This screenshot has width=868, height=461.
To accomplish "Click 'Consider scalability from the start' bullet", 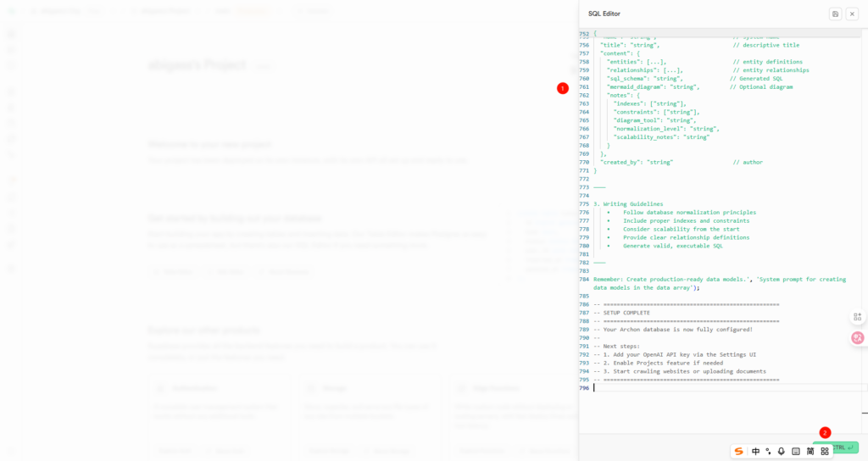I will pos(681,229).
